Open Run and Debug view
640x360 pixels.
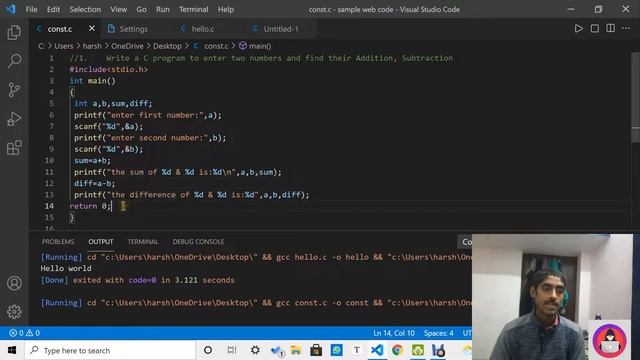click(14, 119)
